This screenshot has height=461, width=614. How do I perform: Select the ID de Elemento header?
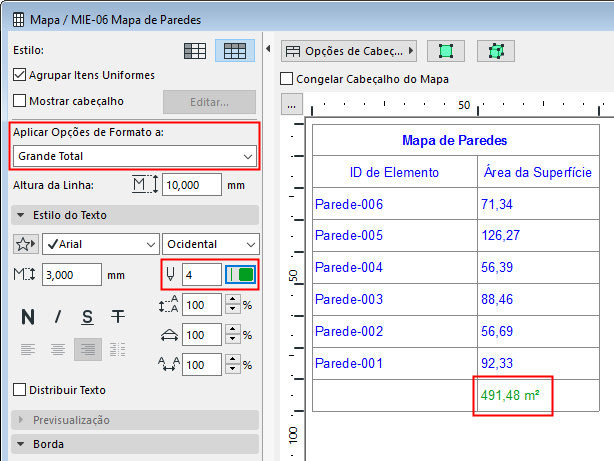point(395,172)
